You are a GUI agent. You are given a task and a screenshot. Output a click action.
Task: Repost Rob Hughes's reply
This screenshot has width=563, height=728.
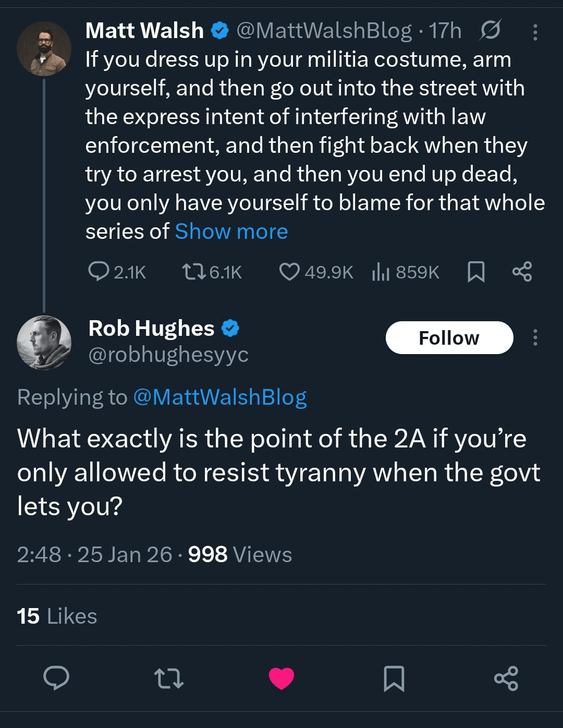pyautogui.click(x=169, y=678)
